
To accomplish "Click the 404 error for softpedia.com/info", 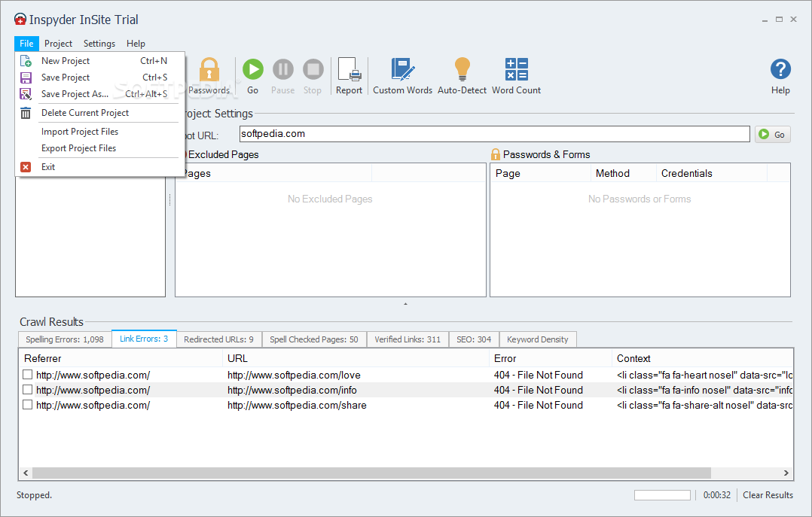I will pyautogui.click(x=538, y=391).
